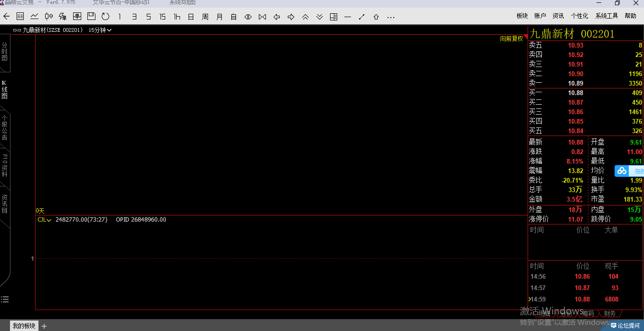Add a new board with plus button
Image resolution: width=644 pixels, height=331 pixels.
(44, 326)
